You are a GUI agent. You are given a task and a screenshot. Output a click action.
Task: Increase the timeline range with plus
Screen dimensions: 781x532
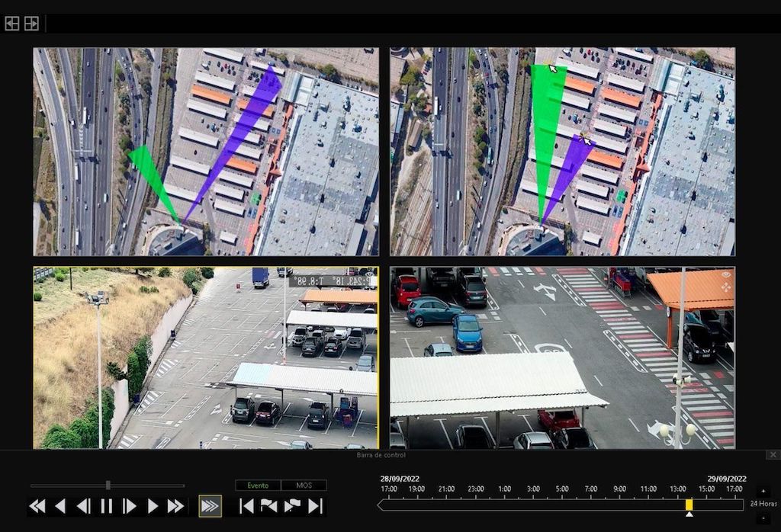point(763,492)
